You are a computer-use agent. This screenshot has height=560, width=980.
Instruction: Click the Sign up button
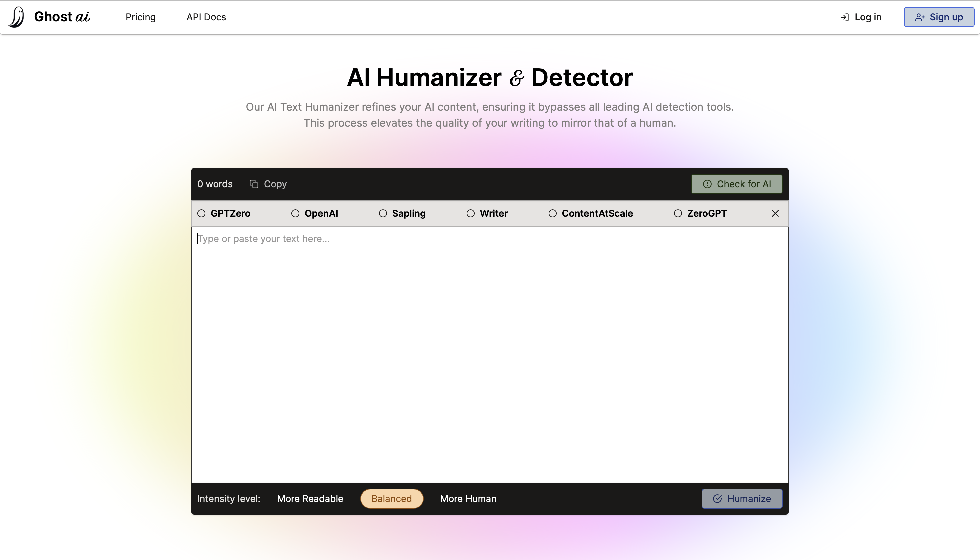click(x=939, y=17)
